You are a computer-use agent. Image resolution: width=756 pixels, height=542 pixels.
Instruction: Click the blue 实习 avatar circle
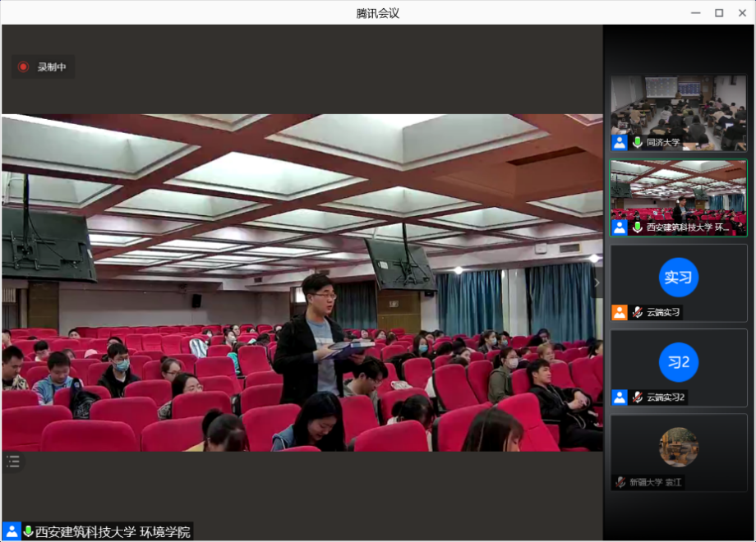pos(678,278)
